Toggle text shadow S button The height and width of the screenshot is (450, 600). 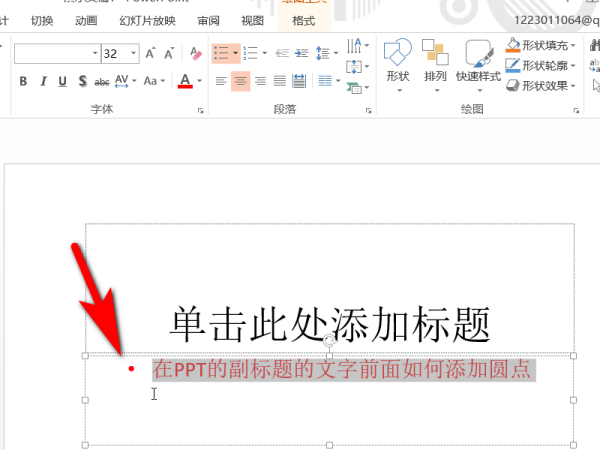tap(82, 81)
